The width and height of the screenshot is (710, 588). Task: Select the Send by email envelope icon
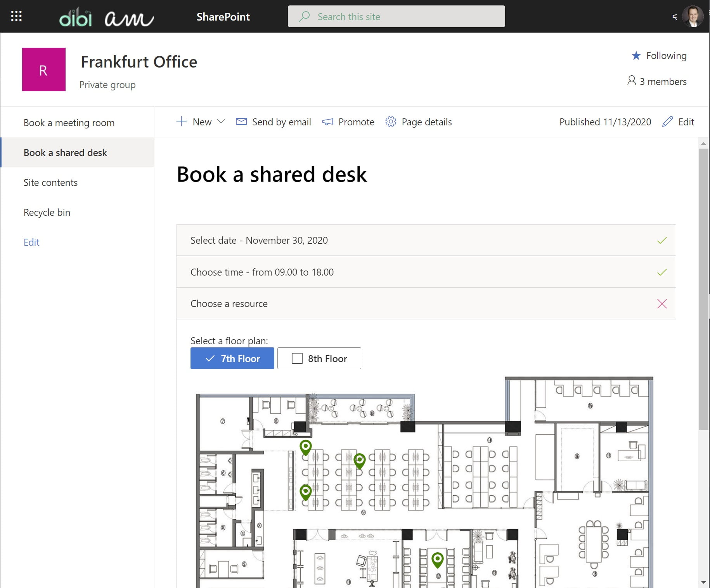(x=241, y=121)
